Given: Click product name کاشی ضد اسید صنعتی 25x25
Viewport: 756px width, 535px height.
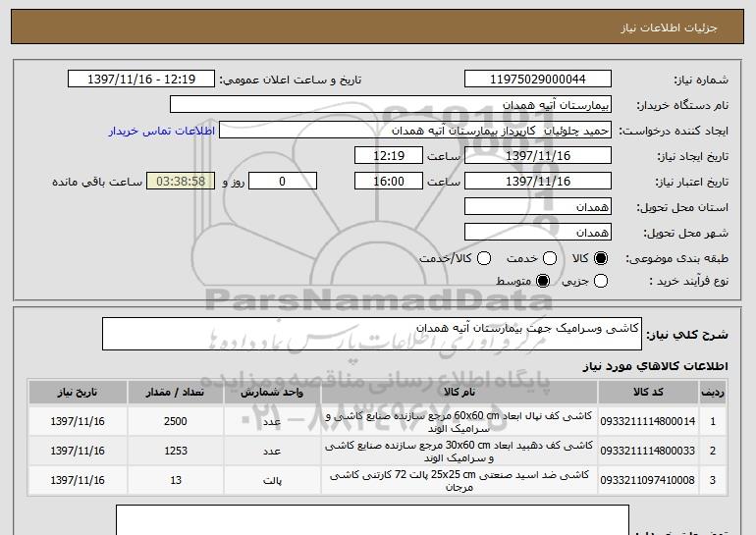Looking at the screenshot, I should pyautogui.click(x=459, y=481).
